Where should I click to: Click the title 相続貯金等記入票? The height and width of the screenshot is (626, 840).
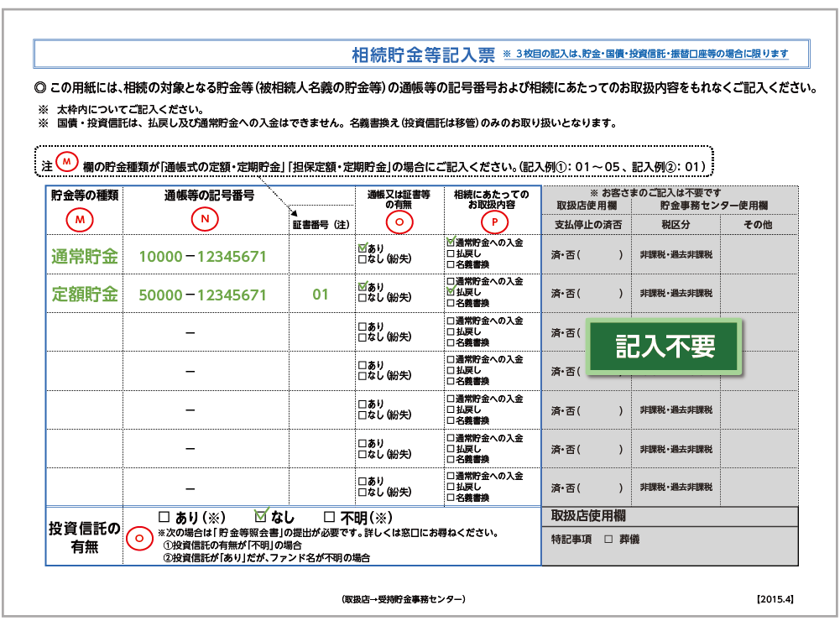423,55
